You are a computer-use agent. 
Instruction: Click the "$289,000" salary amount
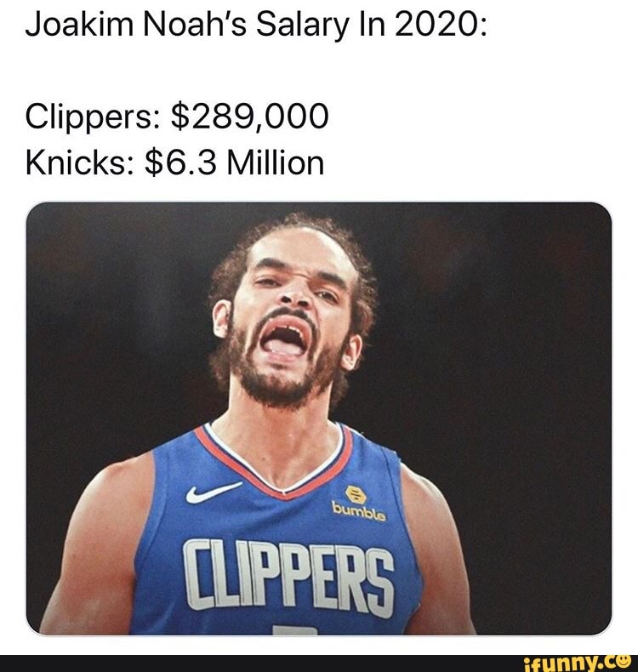click(250, 117)
